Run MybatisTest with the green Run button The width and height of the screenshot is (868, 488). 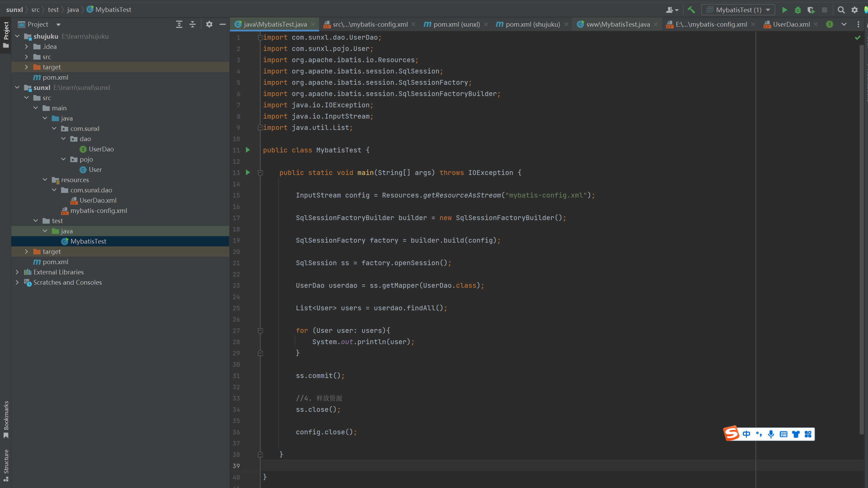pos(785,10)
